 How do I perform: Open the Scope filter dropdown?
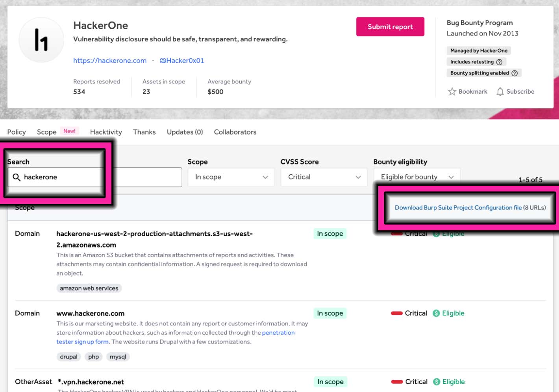tap(231, 177)
